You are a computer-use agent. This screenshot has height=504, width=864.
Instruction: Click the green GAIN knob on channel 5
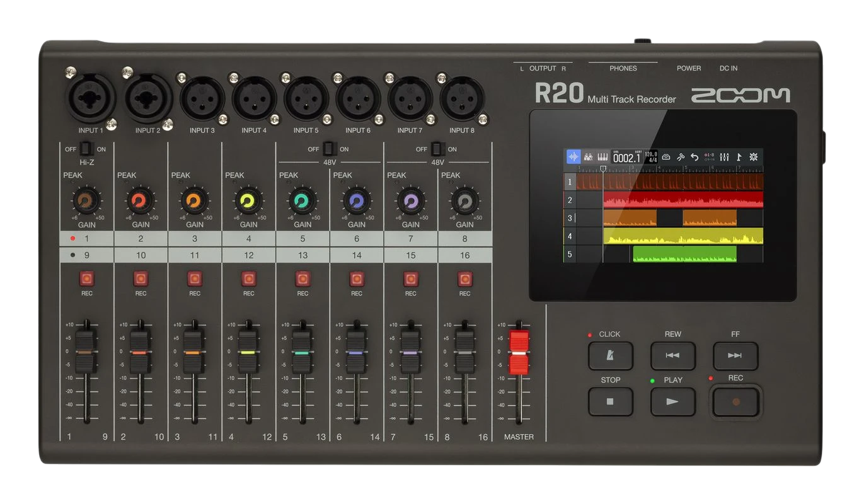pyautogui.click(x=302, y=201)
